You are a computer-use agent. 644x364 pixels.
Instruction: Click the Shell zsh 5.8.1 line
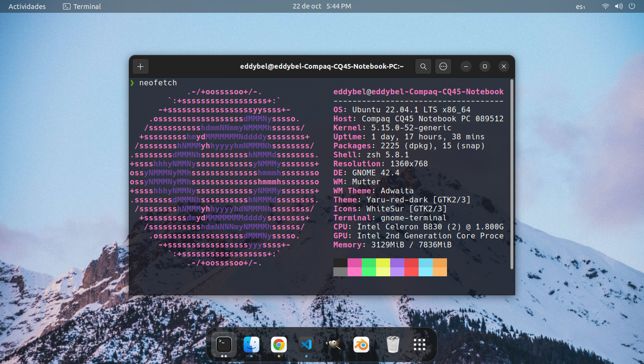pyautogui.click(x=371, y=155)
